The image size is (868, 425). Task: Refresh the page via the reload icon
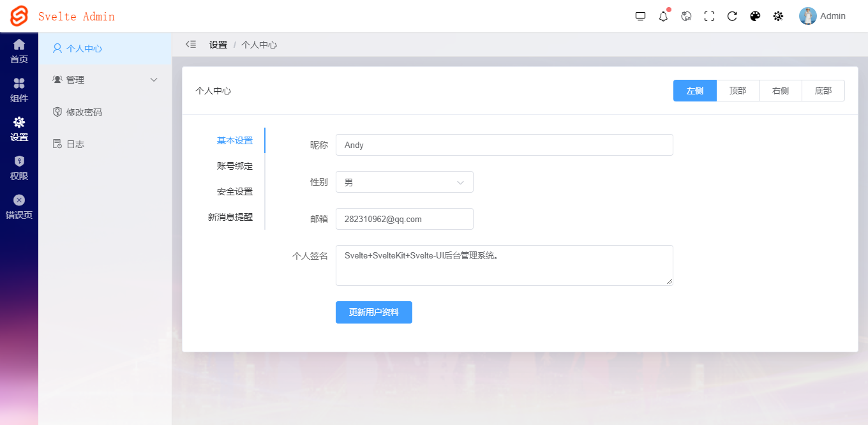(x=732, y=16)
